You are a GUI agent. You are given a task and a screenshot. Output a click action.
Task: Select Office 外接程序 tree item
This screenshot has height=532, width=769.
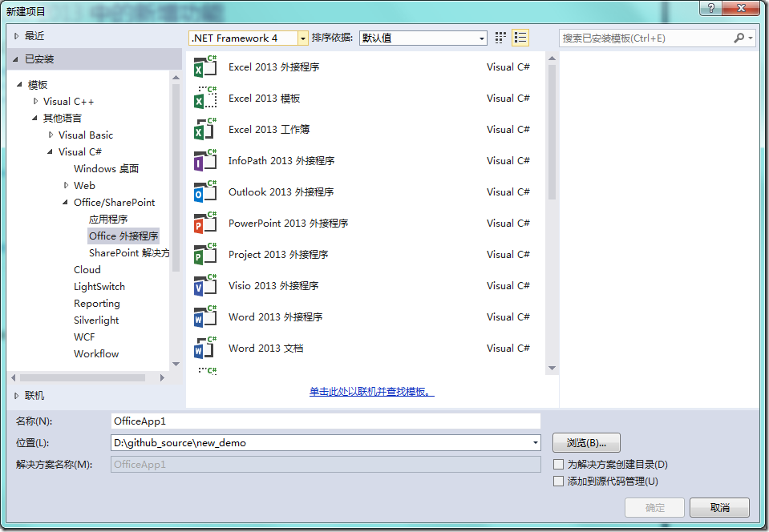pos(123,236)
